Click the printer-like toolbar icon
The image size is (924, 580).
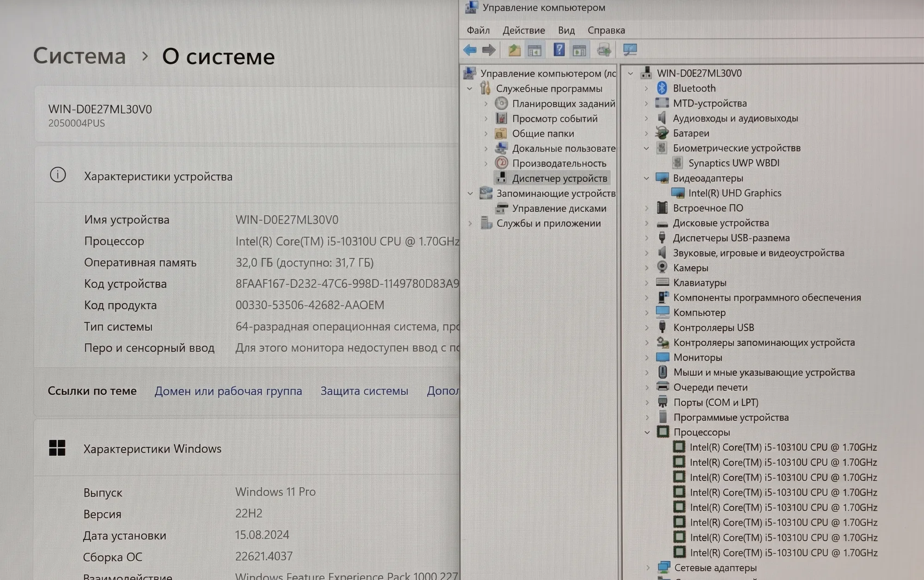point(604,50)
